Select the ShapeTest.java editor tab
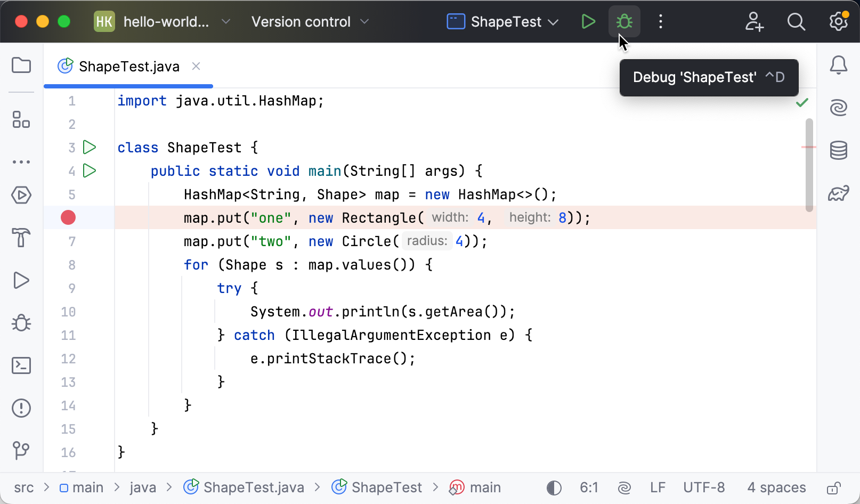This screenshot has height=504, width=860. point(129,67)
